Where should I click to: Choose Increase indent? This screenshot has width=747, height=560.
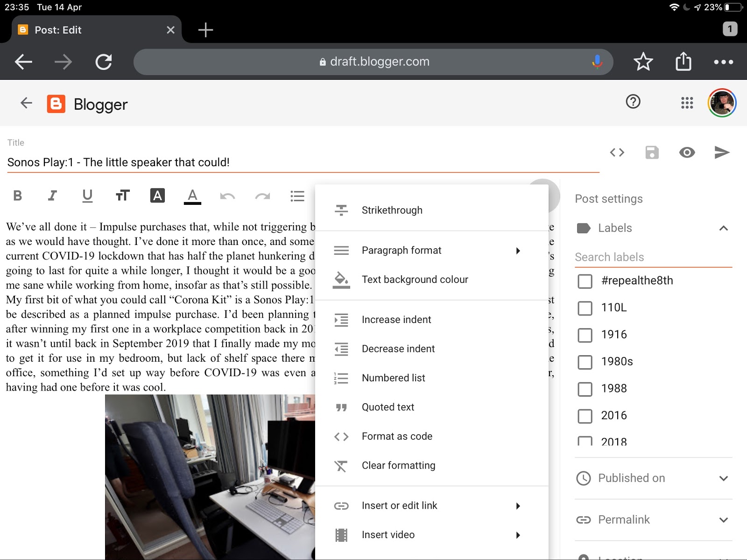[x=432, y=320]
